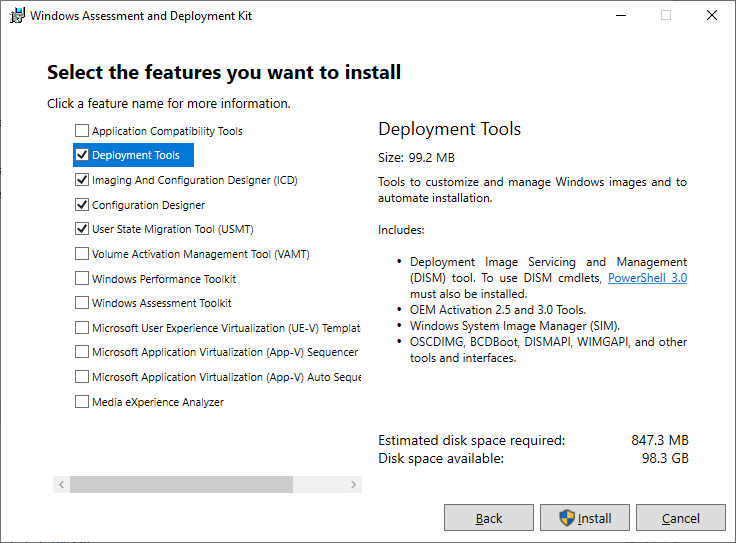Screen dimensions: 736x543
Task: Uncheck the Configuration Designer checkbox
Action: (x=82, y=205)
